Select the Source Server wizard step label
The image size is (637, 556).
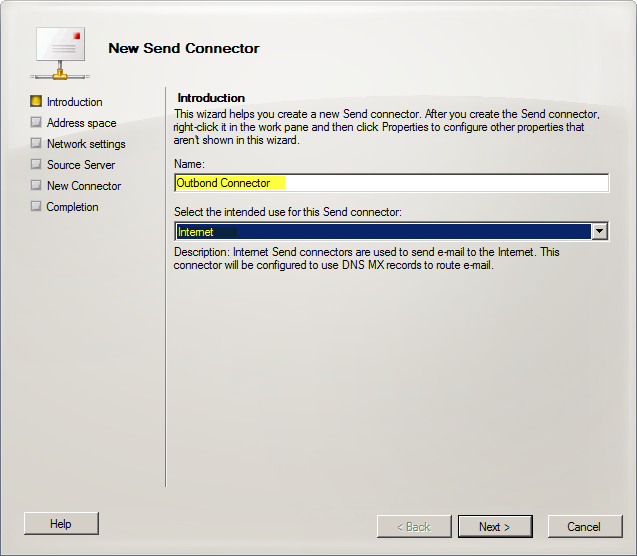(81, 165)
